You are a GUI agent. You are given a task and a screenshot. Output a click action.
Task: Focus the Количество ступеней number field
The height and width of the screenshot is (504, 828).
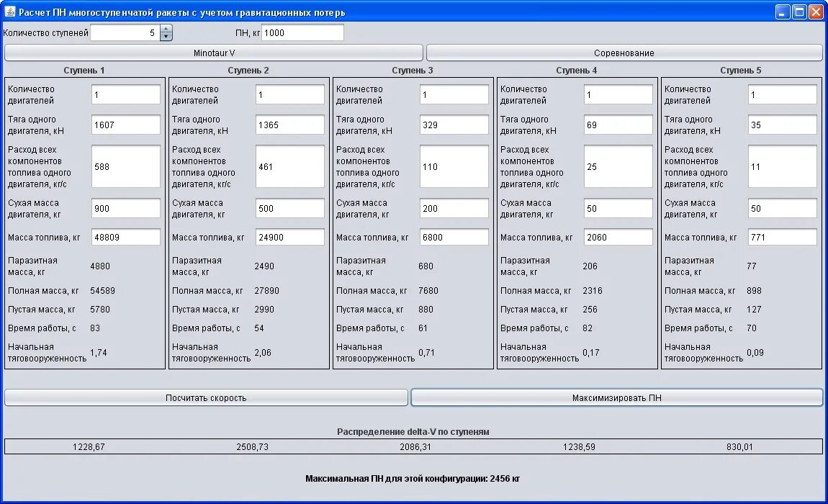126,32
